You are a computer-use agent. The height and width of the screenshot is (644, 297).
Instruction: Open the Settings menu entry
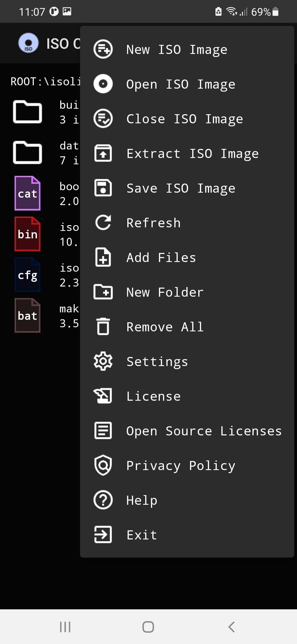[157, 361]
